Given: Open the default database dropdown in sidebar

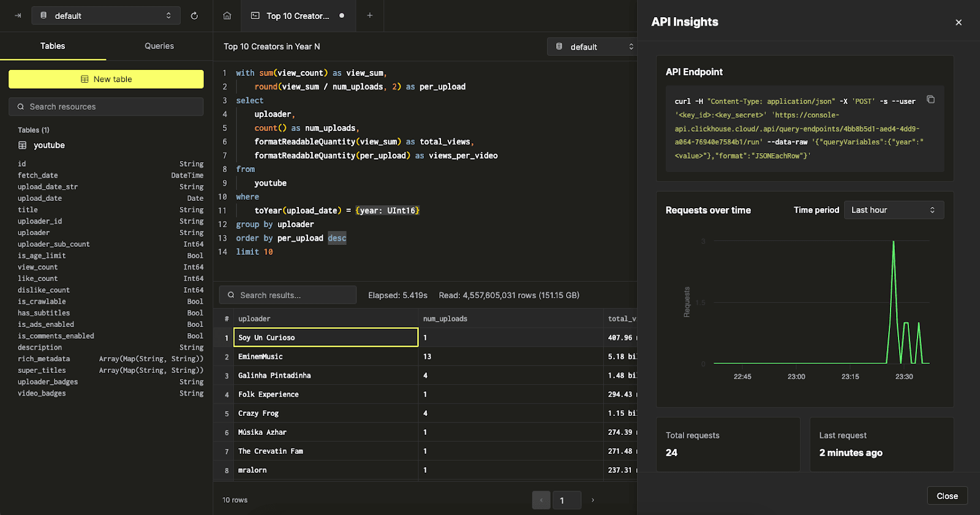Looking at the screenshot, I should click(x=106, y=16).
